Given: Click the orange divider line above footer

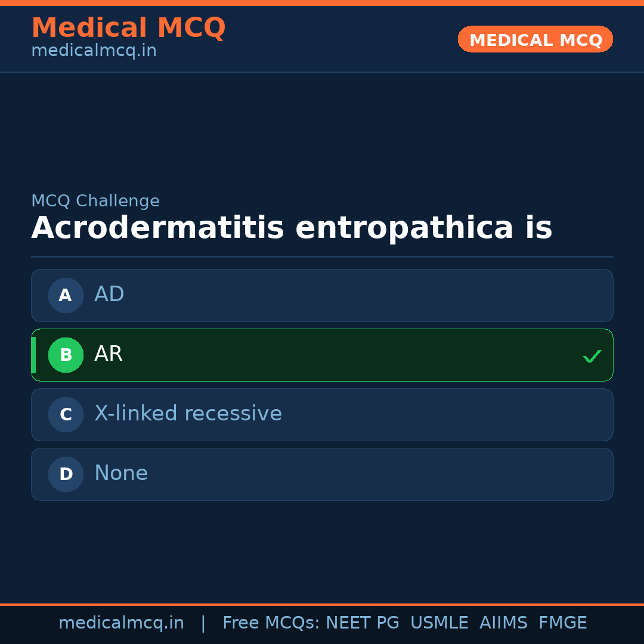Looking at the screenshot, I should coord(322,604).
